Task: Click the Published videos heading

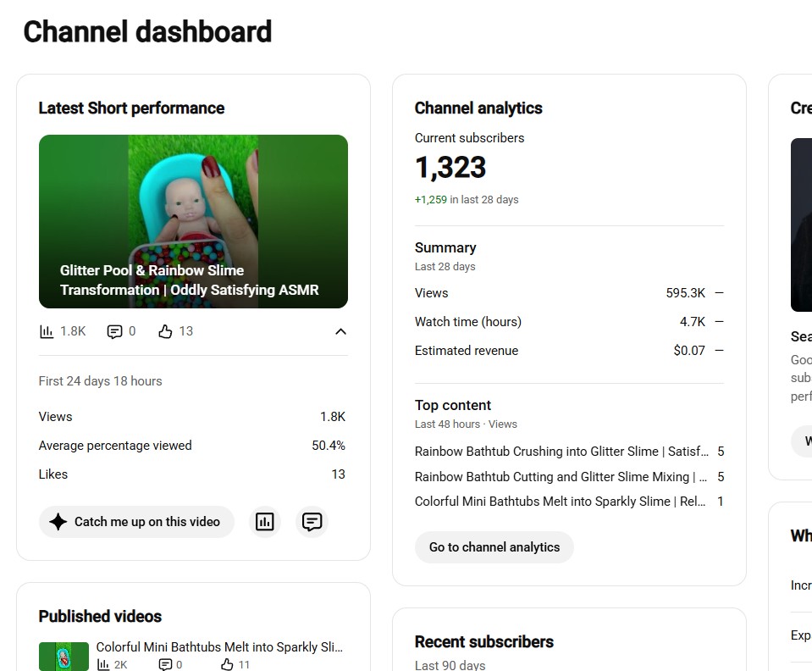Action: (x=100, y=616)
